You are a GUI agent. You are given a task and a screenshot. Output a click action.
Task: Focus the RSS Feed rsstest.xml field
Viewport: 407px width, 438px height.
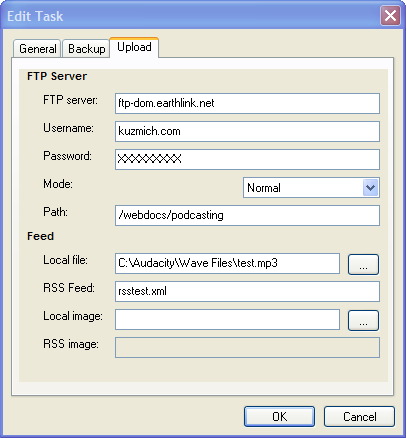click(x=247, y=291)
